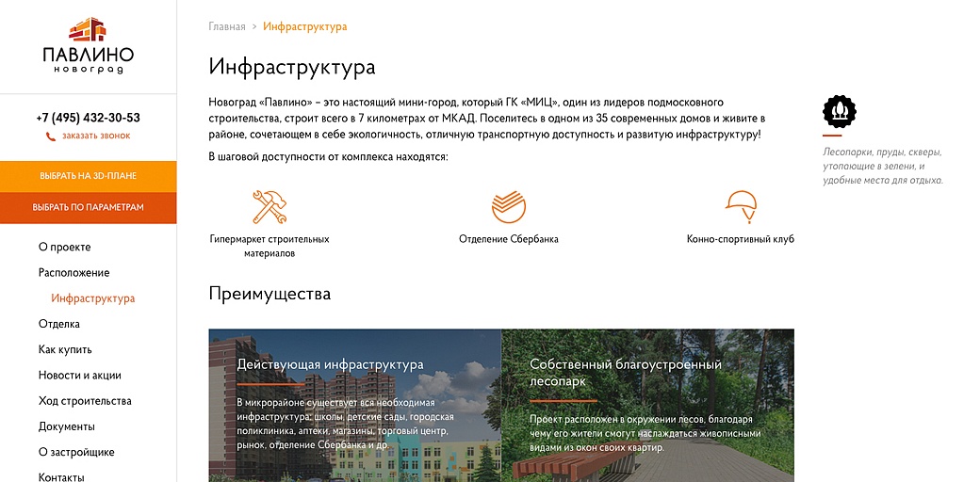This screenshot has height=482, width=980.
Task: Click the phone icon beside заказать звонок
Action: pyautogui.click(x=51, y=137)
